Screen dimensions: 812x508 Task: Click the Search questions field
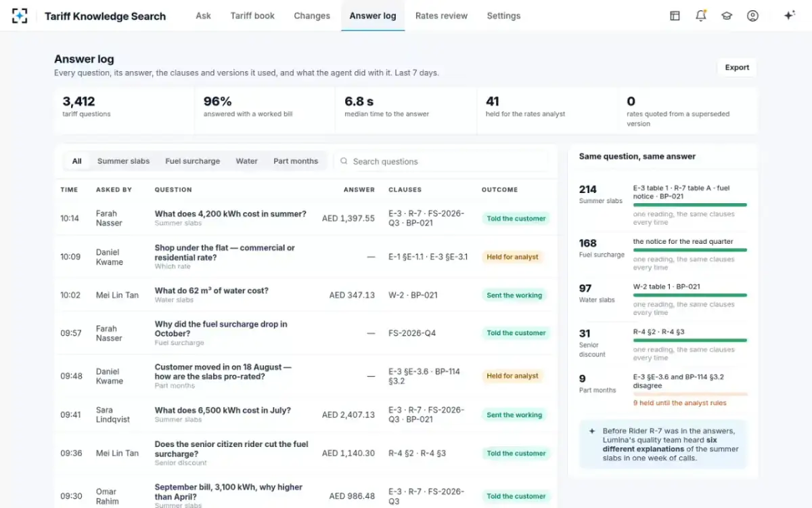(x=441, y=161)
